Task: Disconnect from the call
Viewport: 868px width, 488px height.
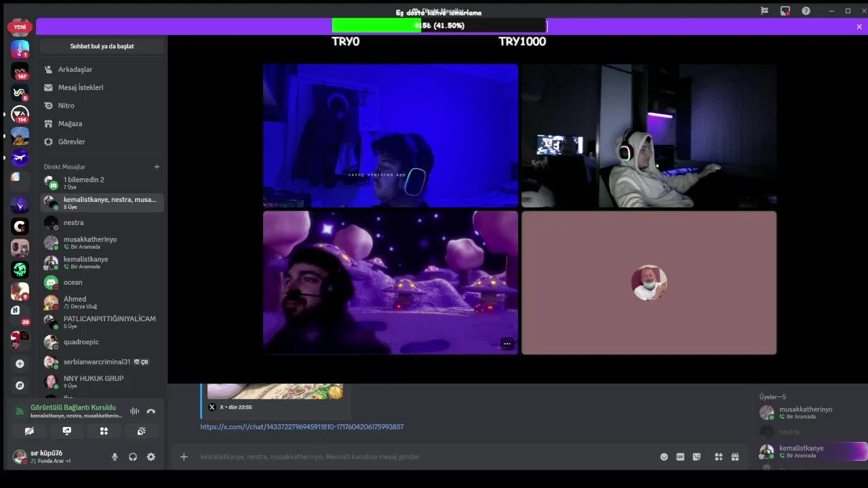Action: [151, 411]
